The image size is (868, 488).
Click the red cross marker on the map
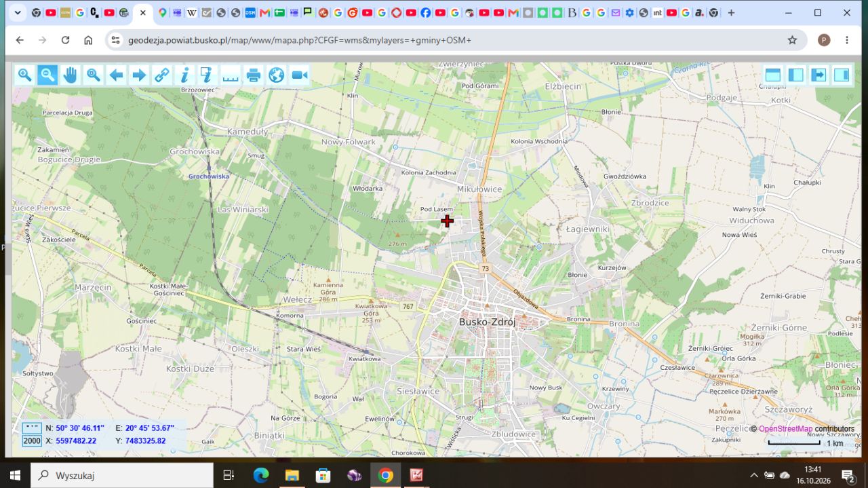[x=447, y=221]
